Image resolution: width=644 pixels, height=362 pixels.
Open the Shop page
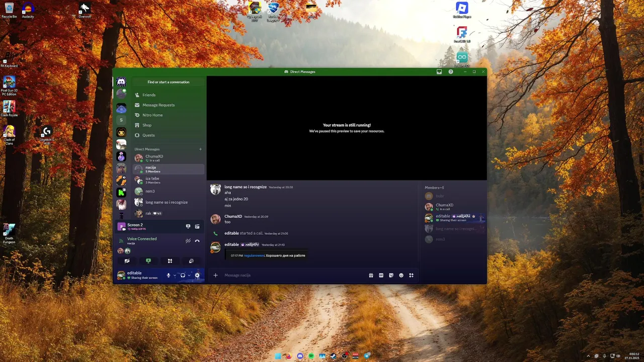[169, 125]
